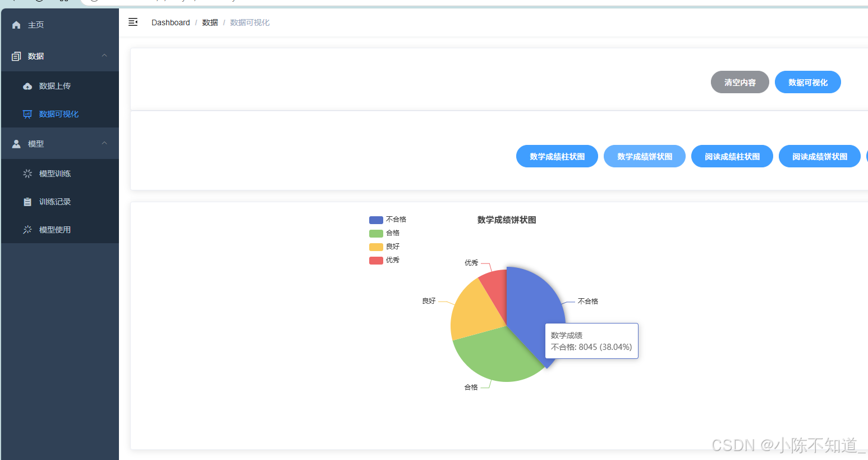
Task: Select the 数据可视化 sidebar item
Action: [x=60, y=114]
